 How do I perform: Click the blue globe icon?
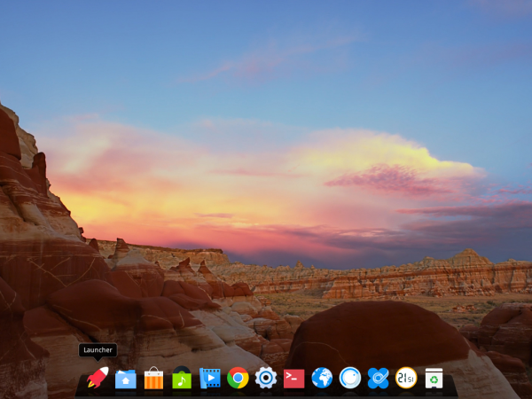(x=322, y=378)
